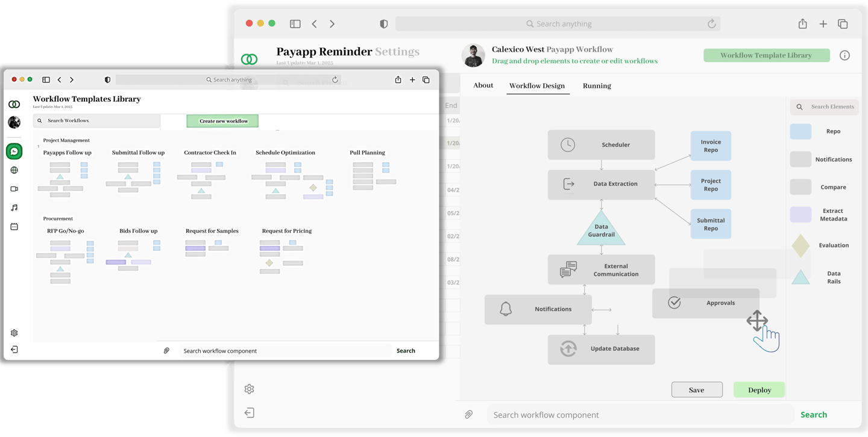The image size is (868, 437).
Task: Go back in the back browser window
Action: tap(314, 24)
